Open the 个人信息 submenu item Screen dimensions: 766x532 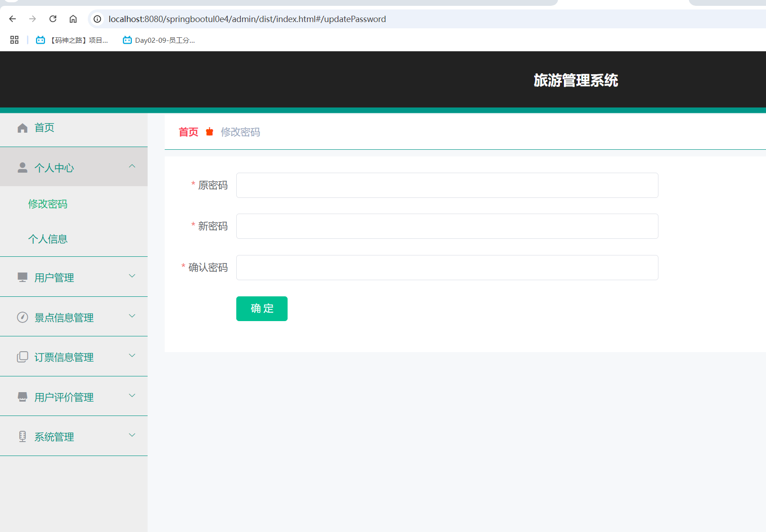48,239
